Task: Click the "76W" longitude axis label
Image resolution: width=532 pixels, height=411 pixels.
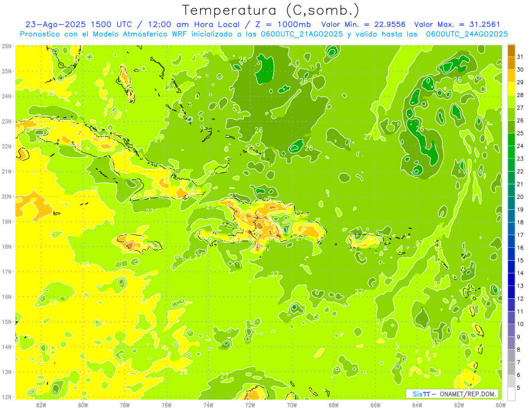Action: (x=167, y=405)
